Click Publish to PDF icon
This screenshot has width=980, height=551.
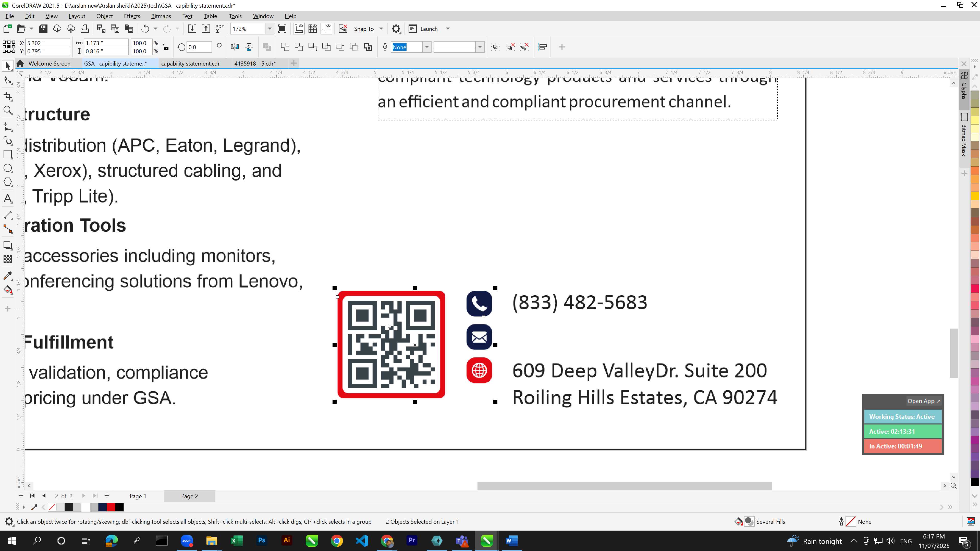pyautogui.click(x=219, y=29)
